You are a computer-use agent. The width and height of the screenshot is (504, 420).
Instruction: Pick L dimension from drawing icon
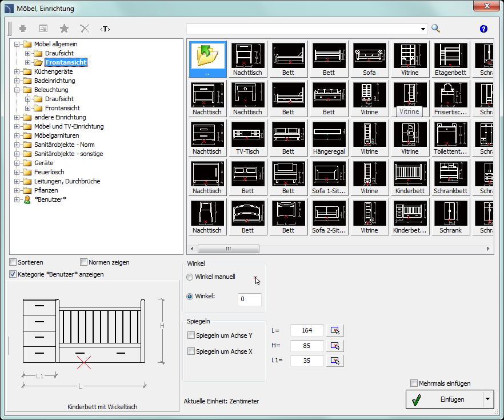[x=335, y=330]
